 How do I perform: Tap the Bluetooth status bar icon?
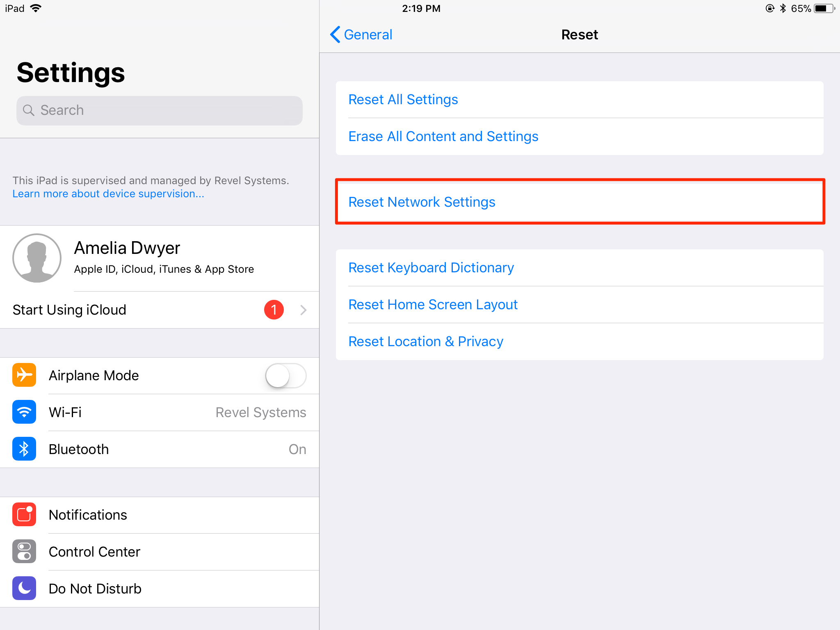[x=778, y=7]
